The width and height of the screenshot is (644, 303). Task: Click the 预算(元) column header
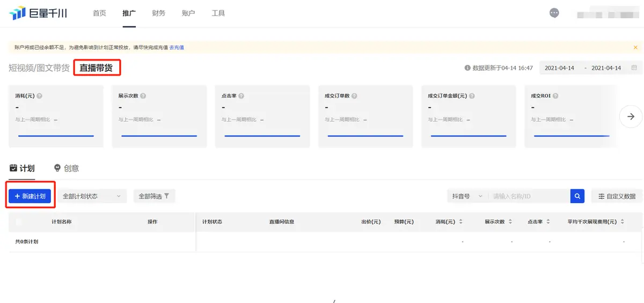coord(404,222)
